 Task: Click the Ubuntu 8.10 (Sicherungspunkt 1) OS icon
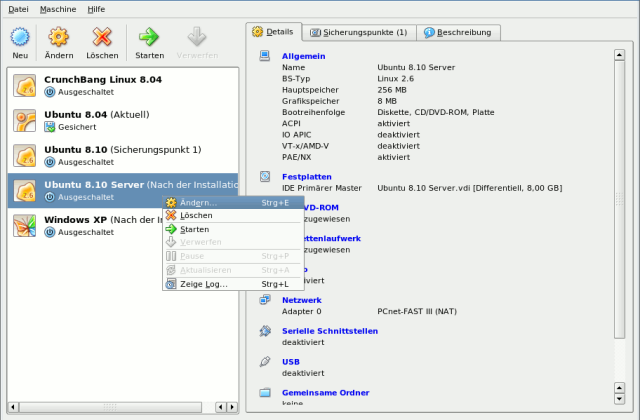[x=24, y=156]
